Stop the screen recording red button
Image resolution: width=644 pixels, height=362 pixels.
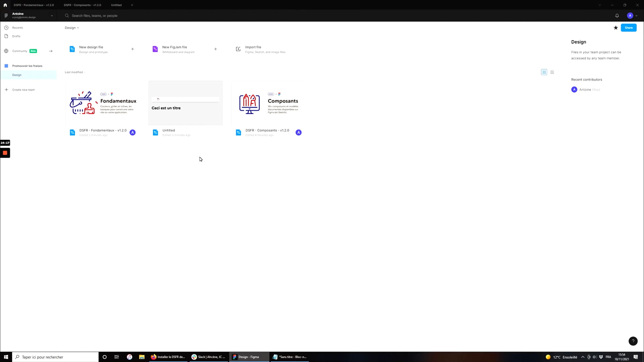pyautogui.click(x=5, y=153)
